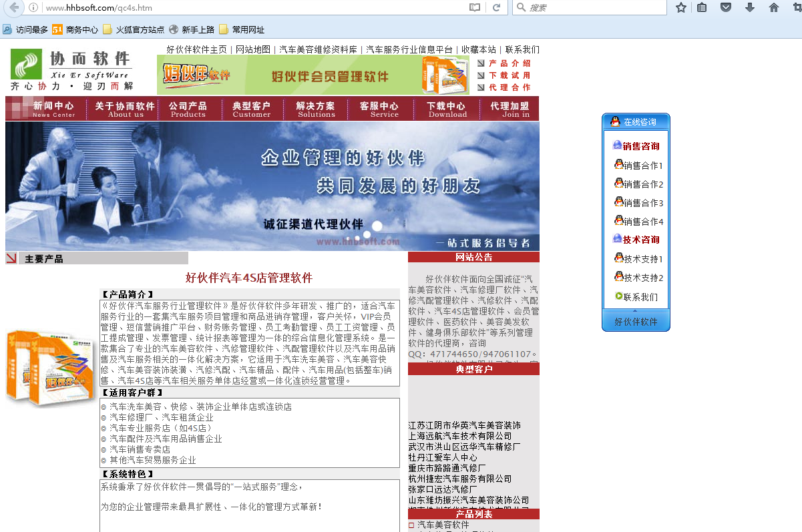The height and width of the screenshot is (532, 802).
Task: Open the 典型客户 Customer menu
Action: [x=252, y=109]
